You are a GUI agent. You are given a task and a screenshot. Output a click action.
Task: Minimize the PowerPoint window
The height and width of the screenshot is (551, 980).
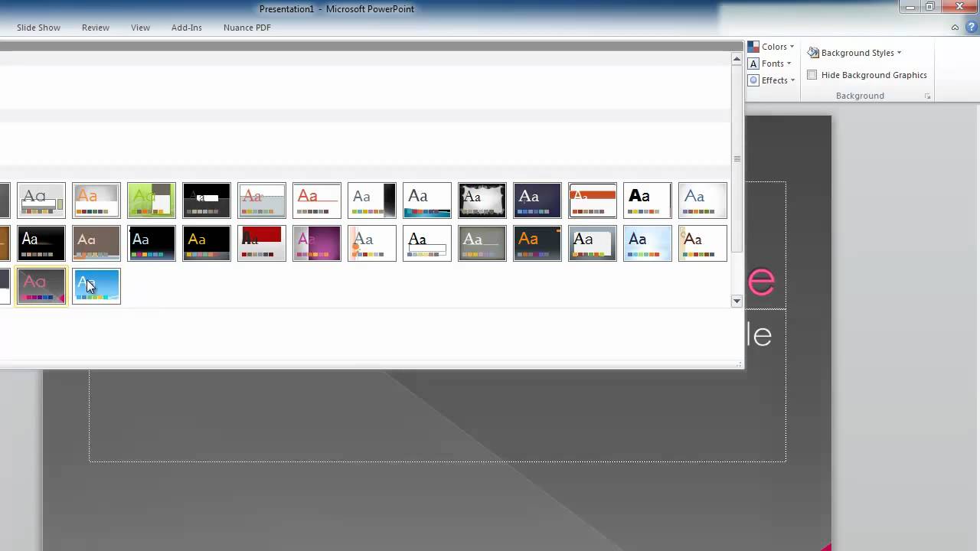[909, 7]
